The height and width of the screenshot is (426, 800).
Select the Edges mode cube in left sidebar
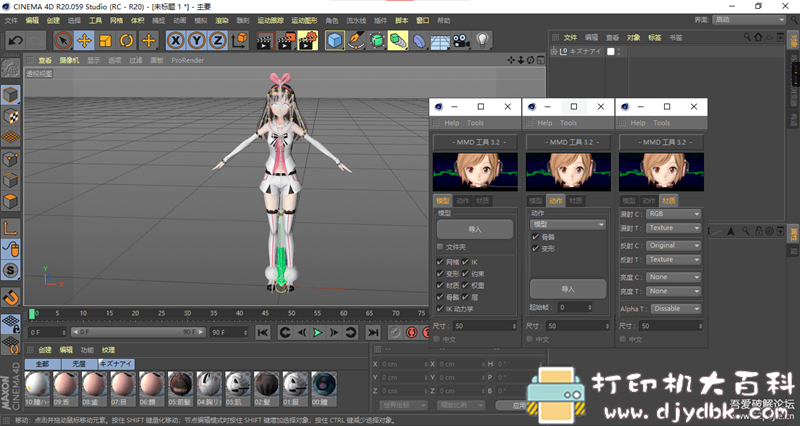pyautogui.click(x=11, y=180)
